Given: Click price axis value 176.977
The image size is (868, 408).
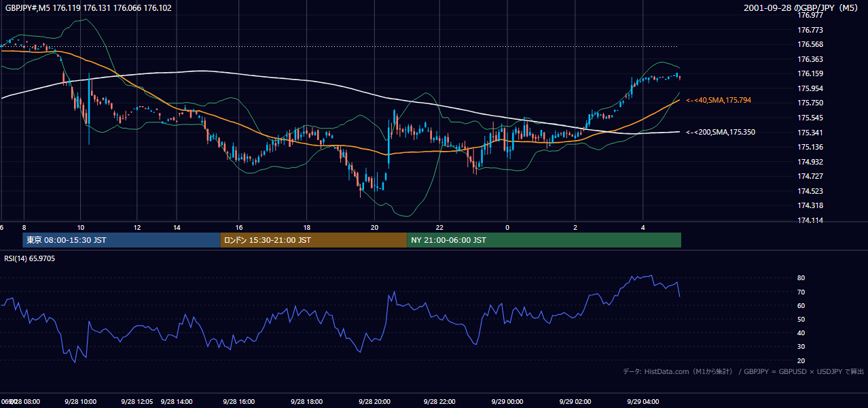Looking at the screenshot, I should tap(811, 15).
